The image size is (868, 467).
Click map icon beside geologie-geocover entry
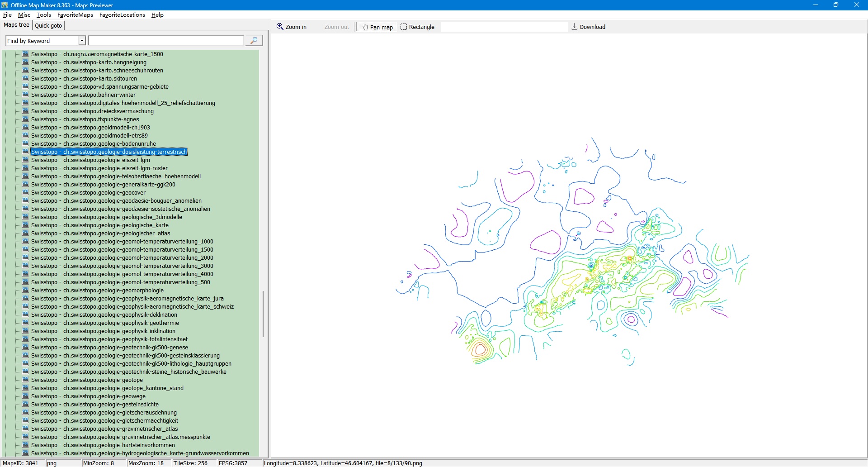26,192
